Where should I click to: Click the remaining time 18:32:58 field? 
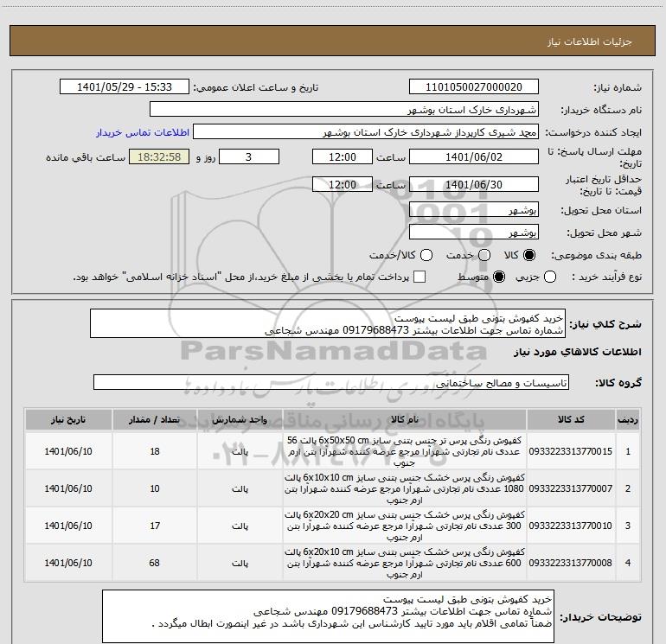159,156
